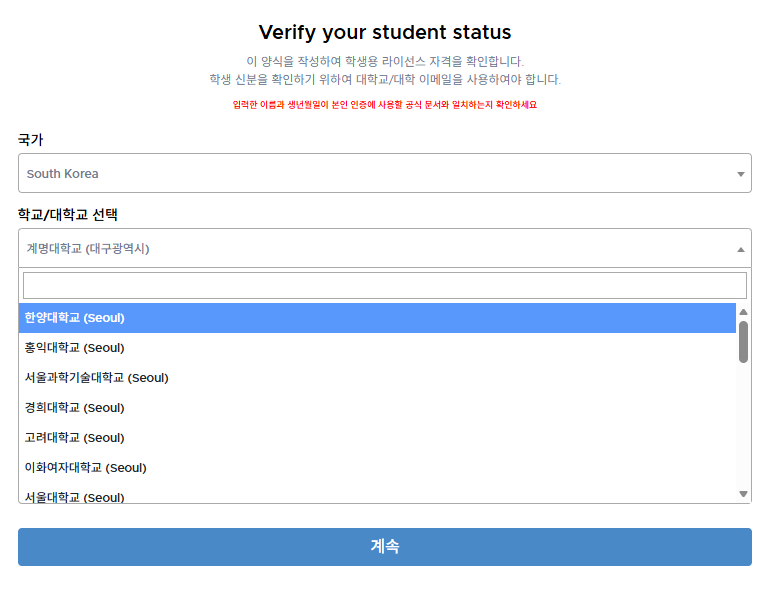Click the list scrollbar down arrow

pos(743,494)
